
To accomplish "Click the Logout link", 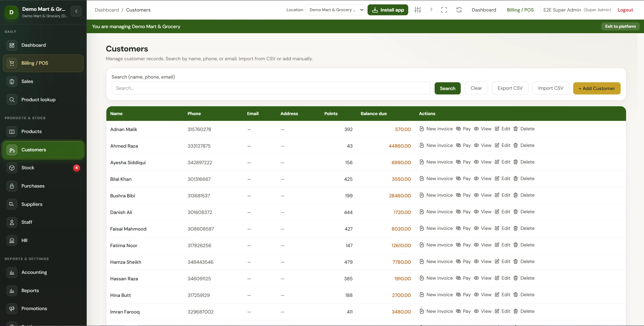I will (x=625, y=10).
